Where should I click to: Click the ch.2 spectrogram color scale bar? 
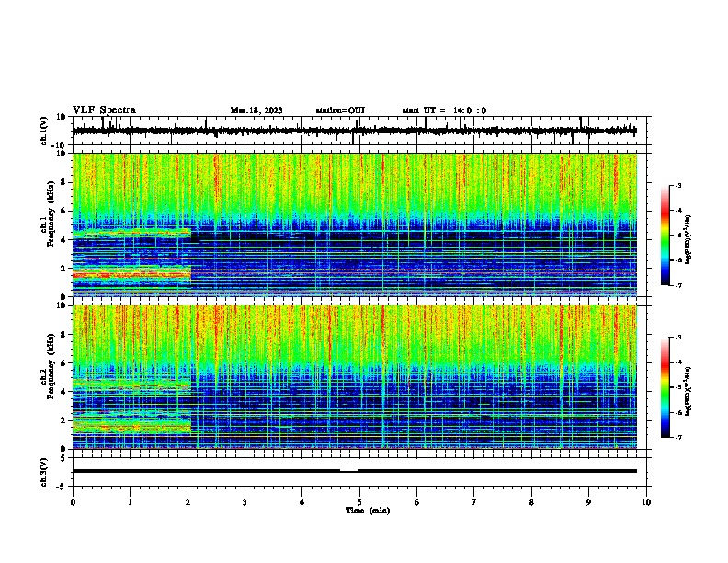(665, 387)
